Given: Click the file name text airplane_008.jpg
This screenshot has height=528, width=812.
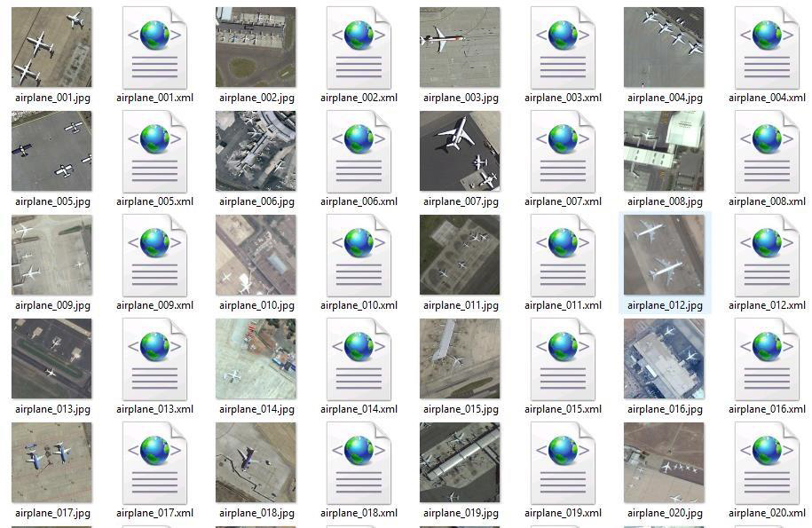Looking at the screenshot, I should click(x=665, y=201).
